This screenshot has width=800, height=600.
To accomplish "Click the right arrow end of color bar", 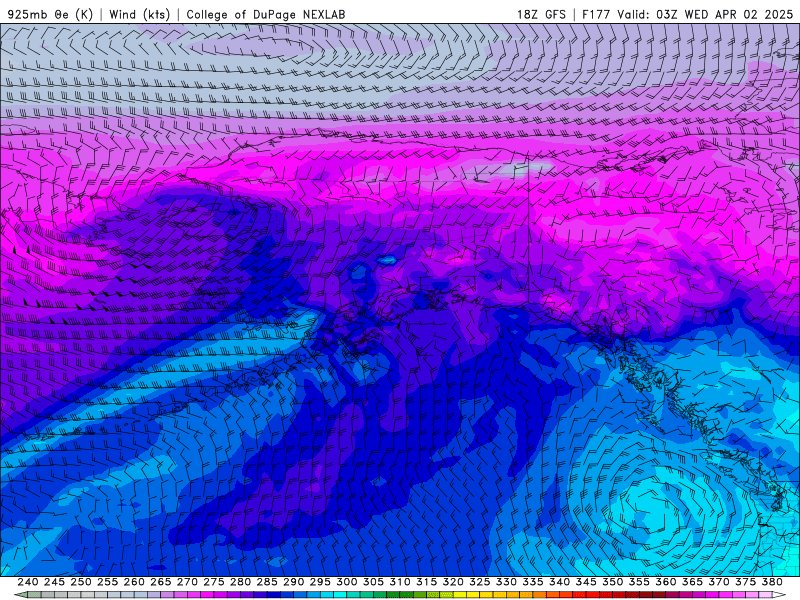I will [780, 595].
